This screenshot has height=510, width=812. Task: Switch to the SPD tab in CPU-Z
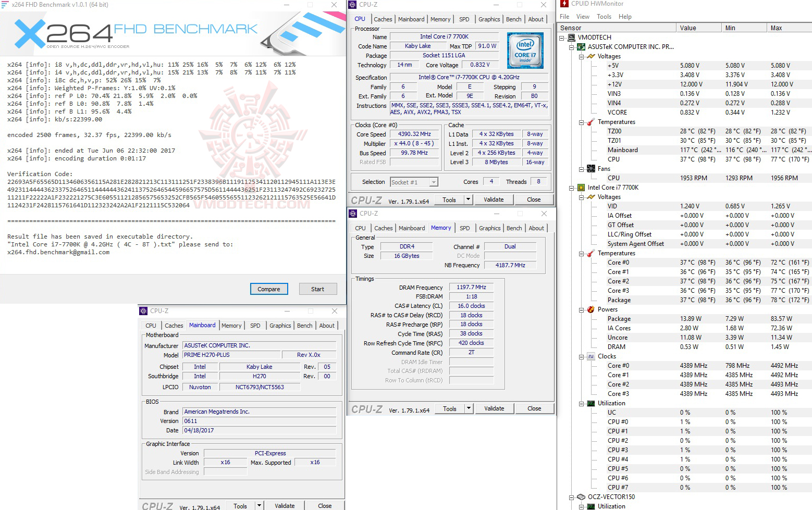464,19
